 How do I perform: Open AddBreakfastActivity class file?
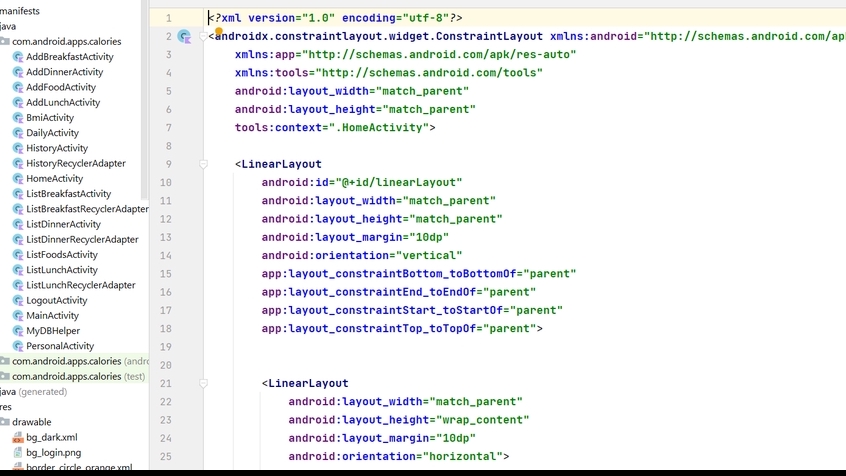click(x=70, y=57)
